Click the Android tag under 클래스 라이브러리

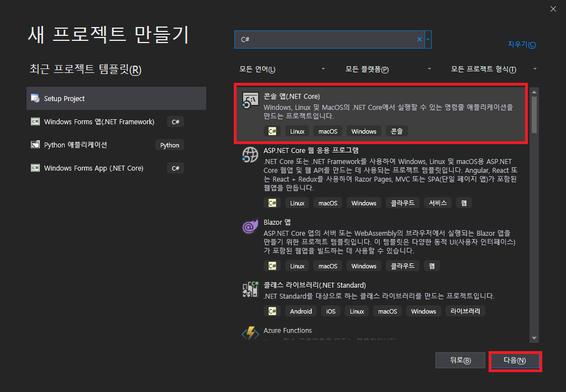(301, 311)
